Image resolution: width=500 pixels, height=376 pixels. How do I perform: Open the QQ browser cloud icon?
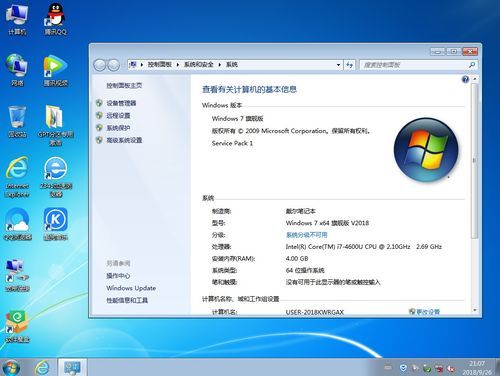[x=18, y=224]
